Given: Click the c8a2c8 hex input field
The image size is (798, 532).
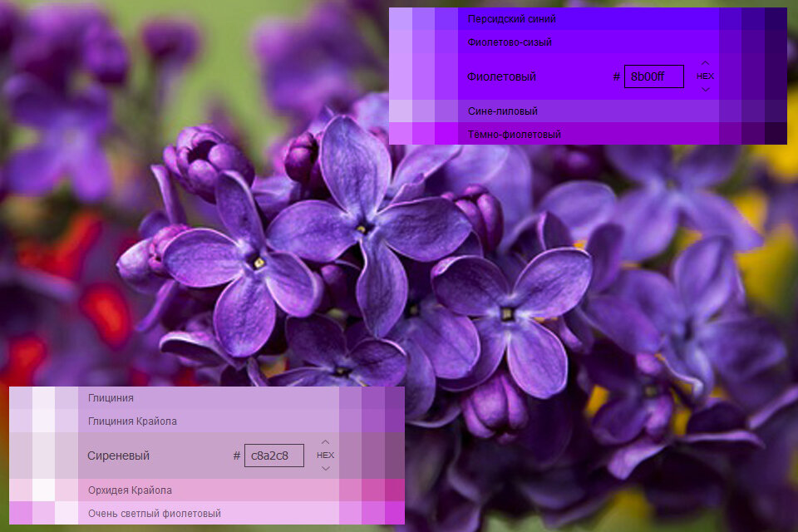Looking at the screenshot, I should (x=273, y=456).
